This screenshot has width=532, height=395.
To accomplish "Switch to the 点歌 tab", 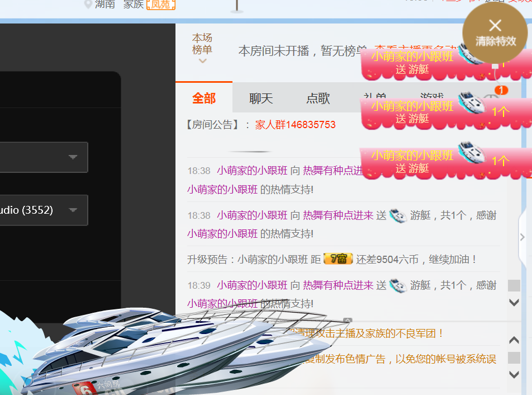I will [318, 98].
